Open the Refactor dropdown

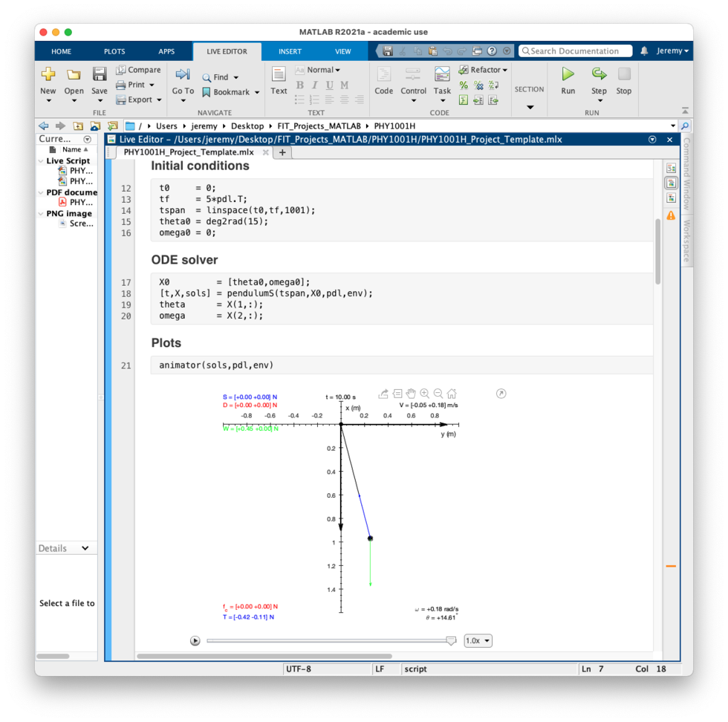coord(504,70)
